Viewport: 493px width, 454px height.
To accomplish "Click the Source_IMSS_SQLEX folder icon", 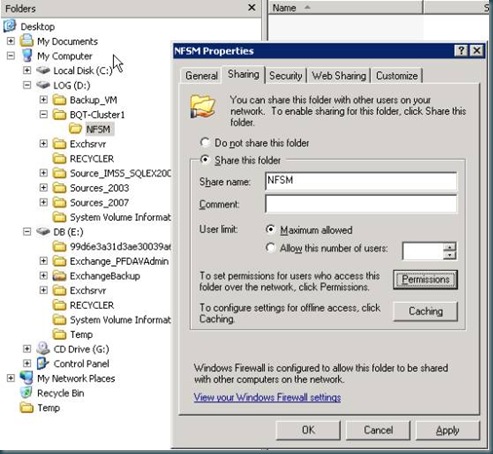I will [x=60, y=173].
